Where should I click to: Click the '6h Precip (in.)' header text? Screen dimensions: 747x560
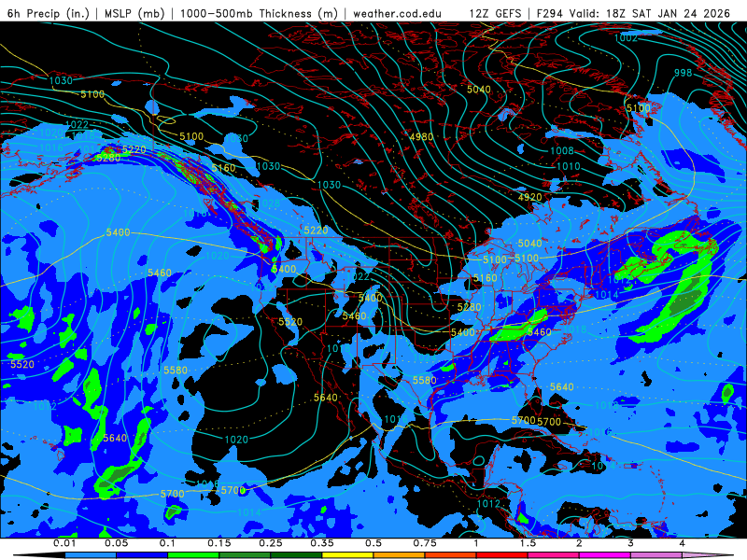tap(49, 13)
